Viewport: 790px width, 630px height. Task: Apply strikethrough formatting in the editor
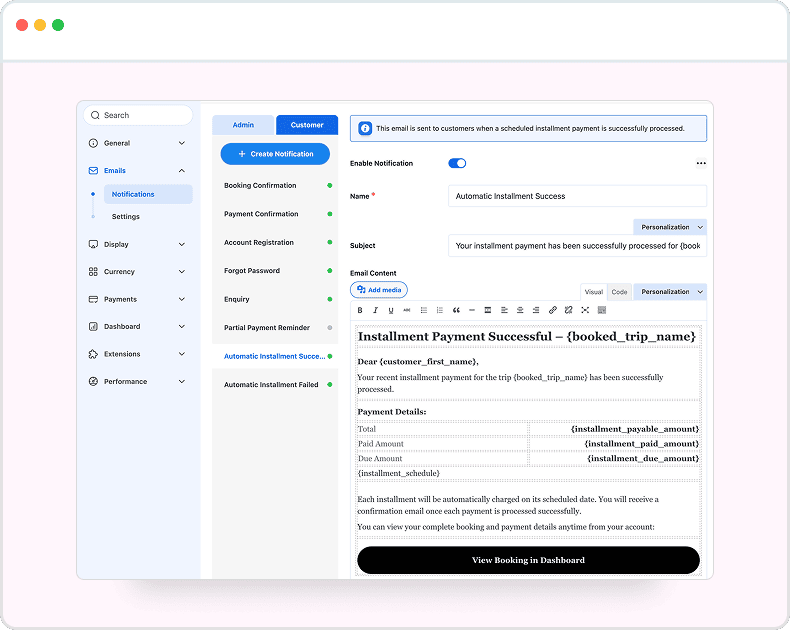(407, 310)
